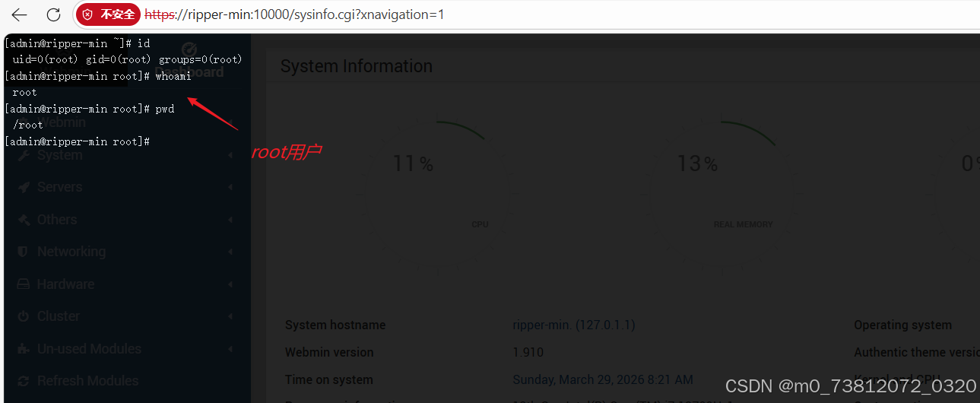Click the terminal line with the whoami command
Image resolution: width=980 pixels, height=403 pixels.
point(97,76)
